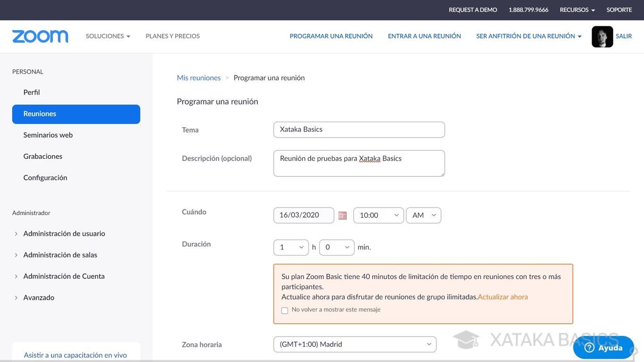The height and width of the screenshot is (362, 644).
Task: Open the Ayuda help button
Action: pos(603,348)
